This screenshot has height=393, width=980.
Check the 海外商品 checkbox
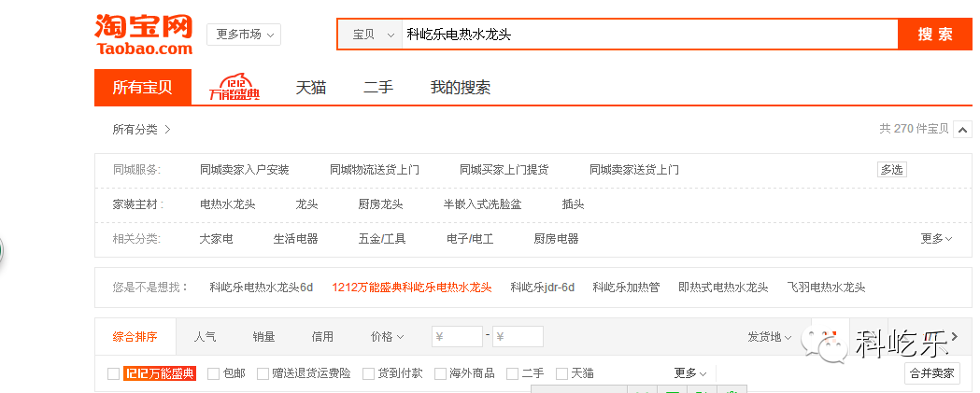441,373
